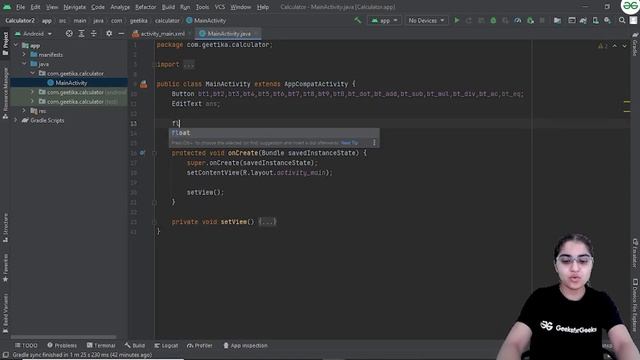This screenshot has width=640, height=360.
Task: Click the yellow warning stripe marker
Action: [x=627, y=102]
